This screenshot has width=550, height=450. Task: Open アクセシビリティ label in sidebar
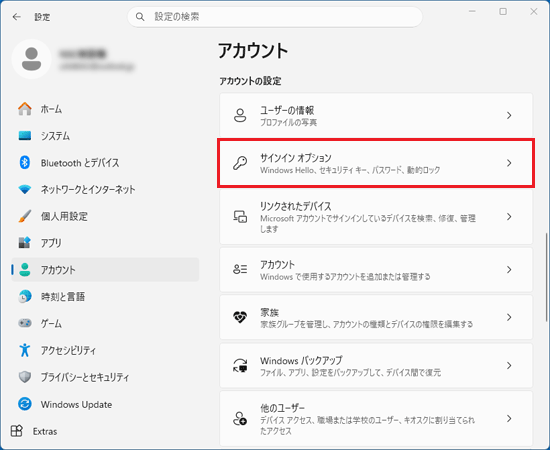68,350
